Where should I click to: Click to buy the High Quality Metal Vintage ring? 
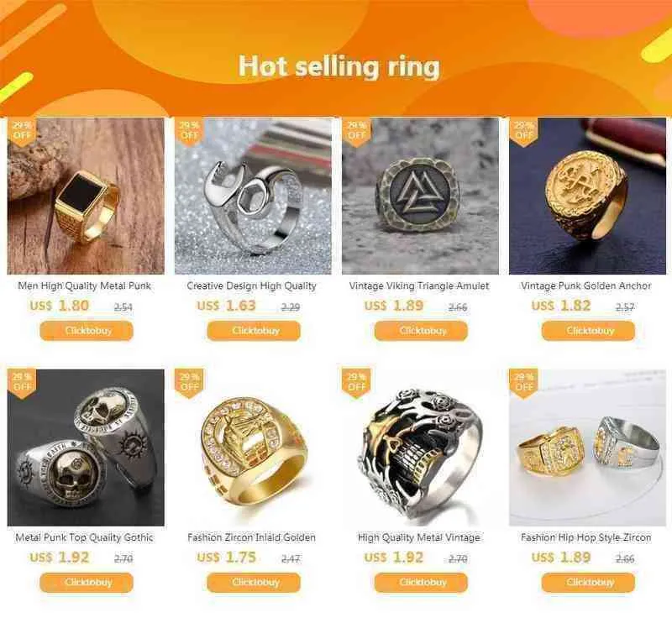coord(421,583)
